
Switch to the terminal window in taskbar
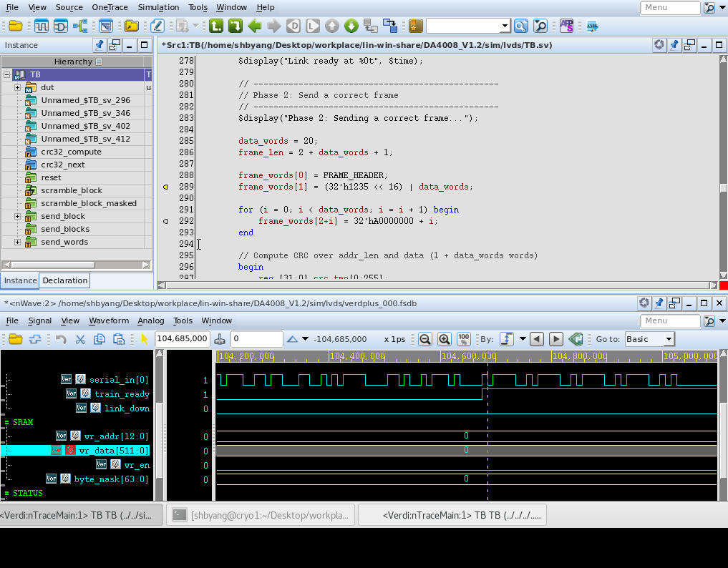pos(262,514)
